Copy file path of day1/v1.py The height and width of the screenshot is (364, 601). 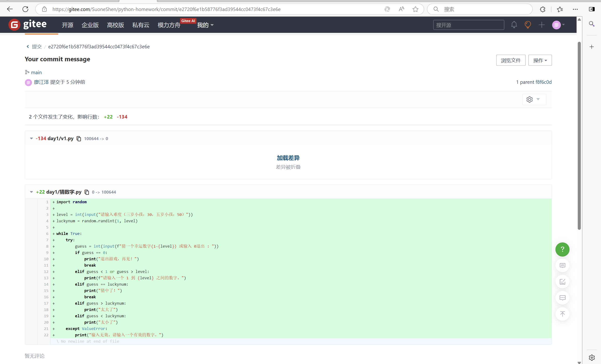[79, 138]
